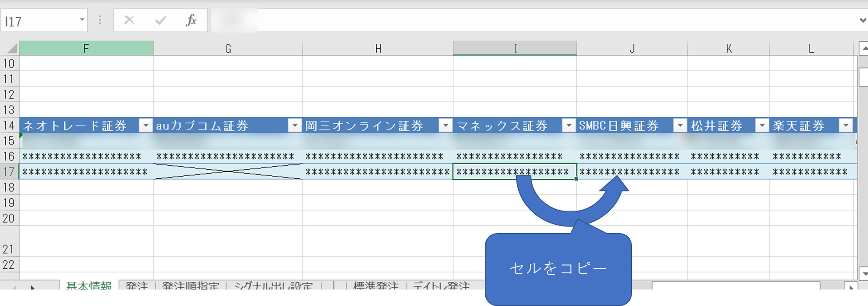The height and width of the screenshot is (306, 868).
Task: Open filter dropdown for マネックス証券
Action: click(x=569, y=125)
